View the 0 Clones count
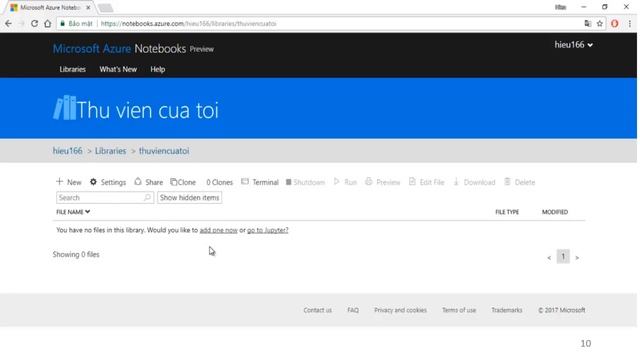This screenshot has width=640, height=360. [219, 182]
